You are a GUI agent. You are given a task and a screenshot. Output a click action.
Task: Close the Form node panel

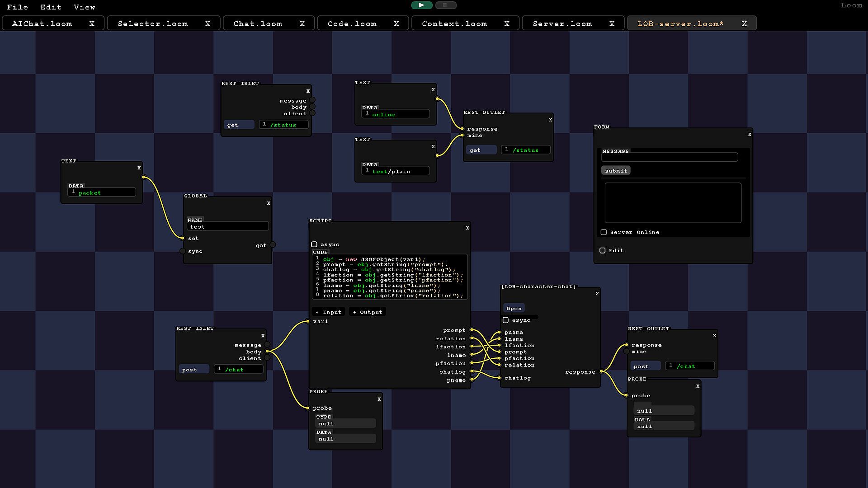click(750, 134)
